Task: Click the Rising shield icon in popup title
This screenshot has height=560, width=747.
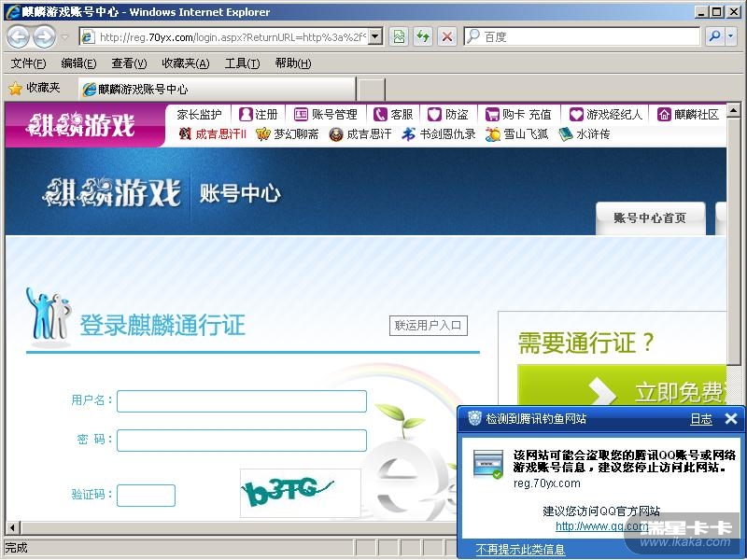Action: (474, 418)
